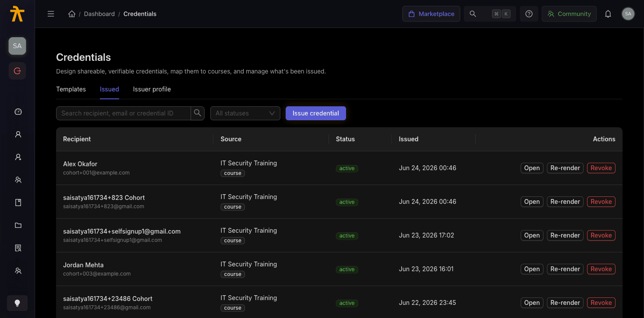Select the SA workspace tile in sidebar

point(17,46)
